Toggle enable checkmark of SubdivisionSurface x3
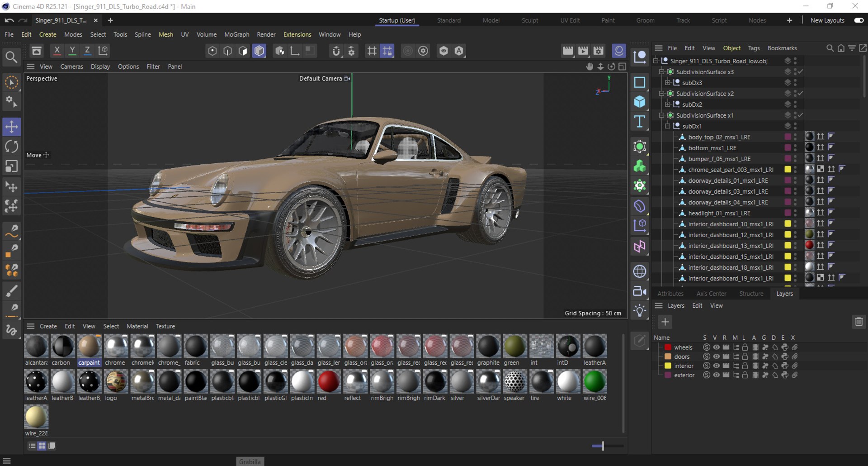Viewport: 868px width, 466px height. coord(801,71)
